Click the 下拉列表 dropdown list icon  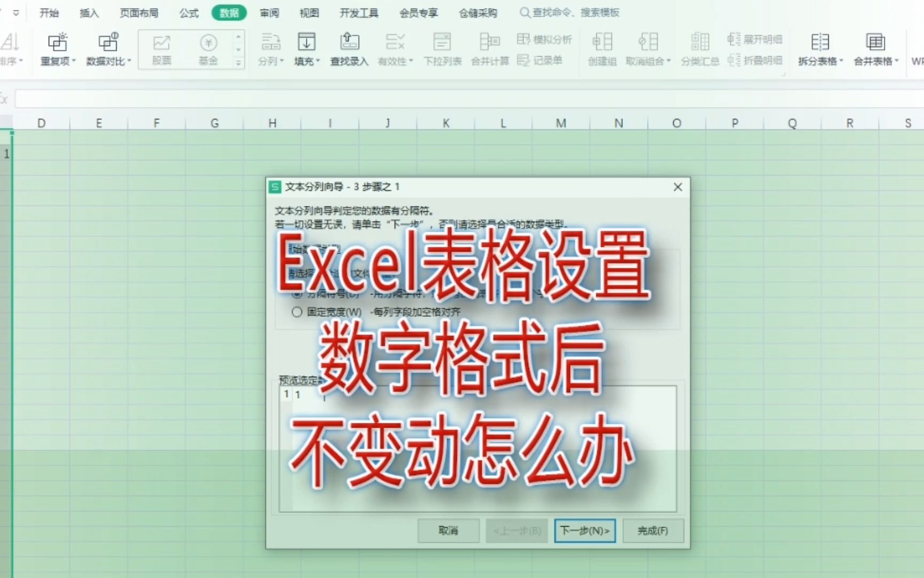pyautogui.click(x=442, y=42)
